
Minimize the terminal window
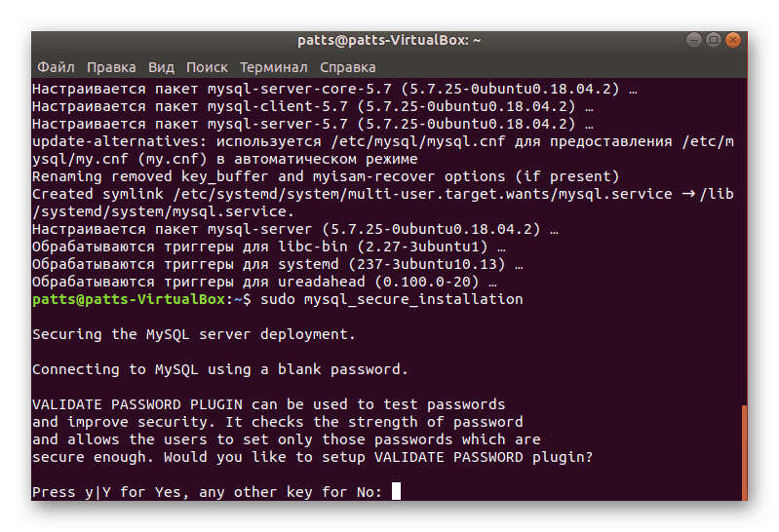(693, 40)
